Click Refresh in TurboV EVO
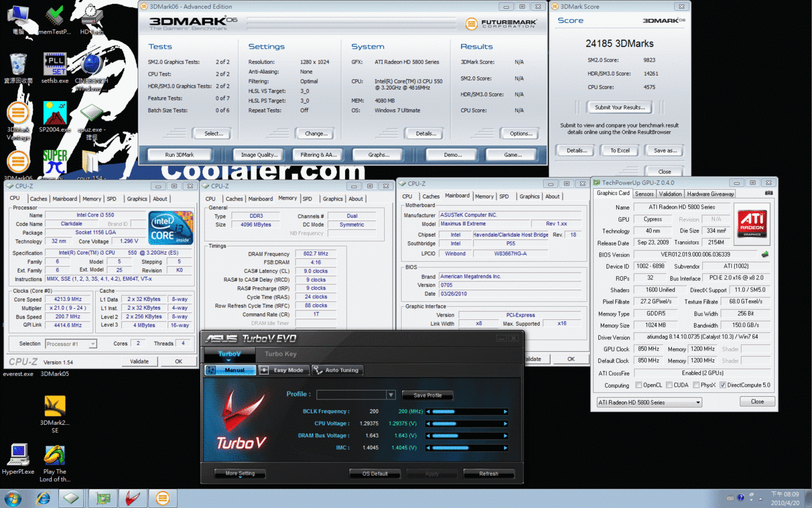Viewport: 812px width, 508px height. point(488,474)
